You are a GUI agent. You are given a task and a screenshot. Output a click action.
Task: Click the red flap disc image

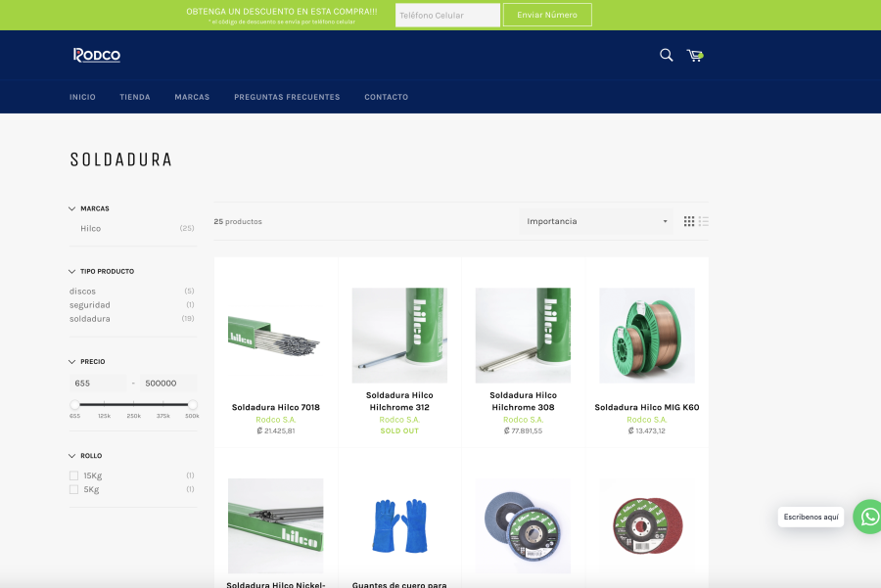click(647, 525)
